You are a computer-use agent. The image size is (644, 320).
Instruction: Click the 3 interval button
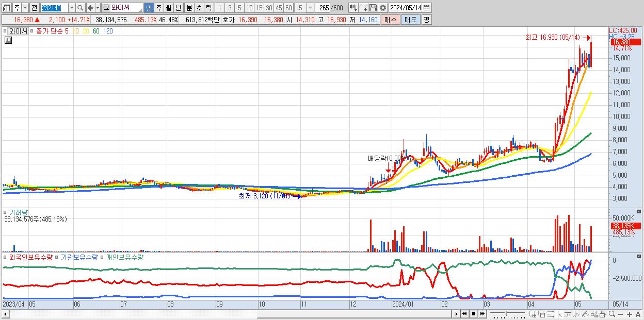[x=230, y=8]
